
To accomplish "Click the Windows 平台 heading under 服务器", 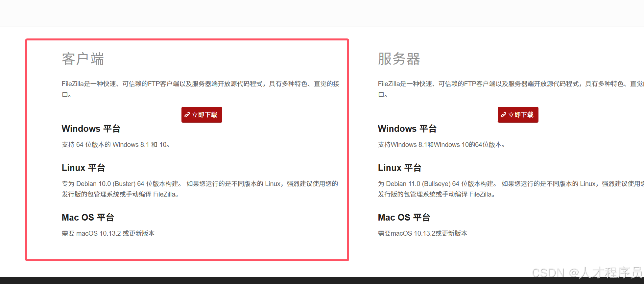I will tap(407, 129).
